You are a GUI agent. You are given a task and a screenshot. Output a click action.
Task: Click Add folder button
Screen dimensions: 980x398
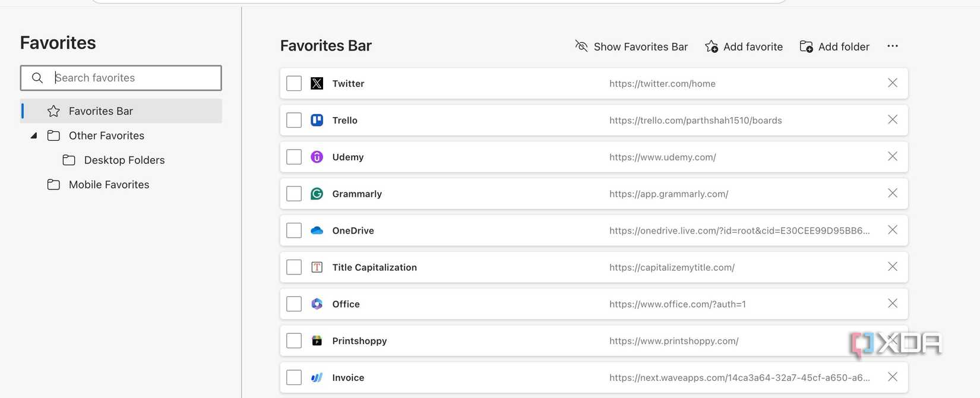(834, 46)
